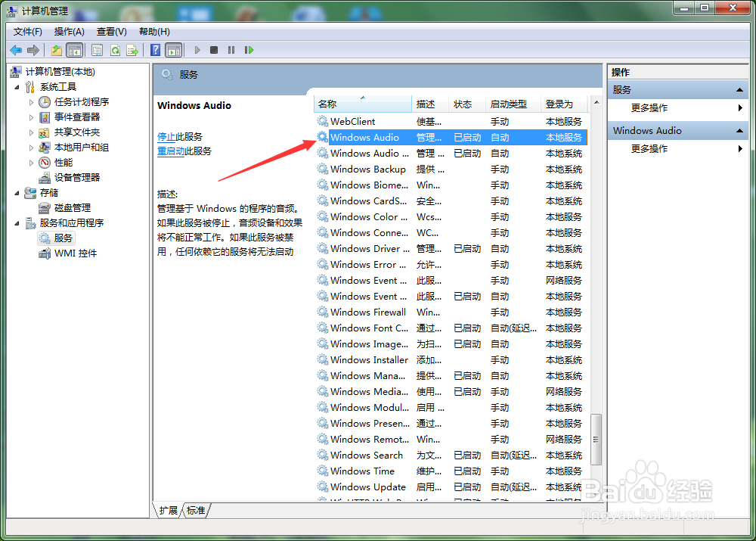Collapse the 系统工具 tree node
Image resolution: width=756 pixels, height=541 pixels.
pos(17,87)
